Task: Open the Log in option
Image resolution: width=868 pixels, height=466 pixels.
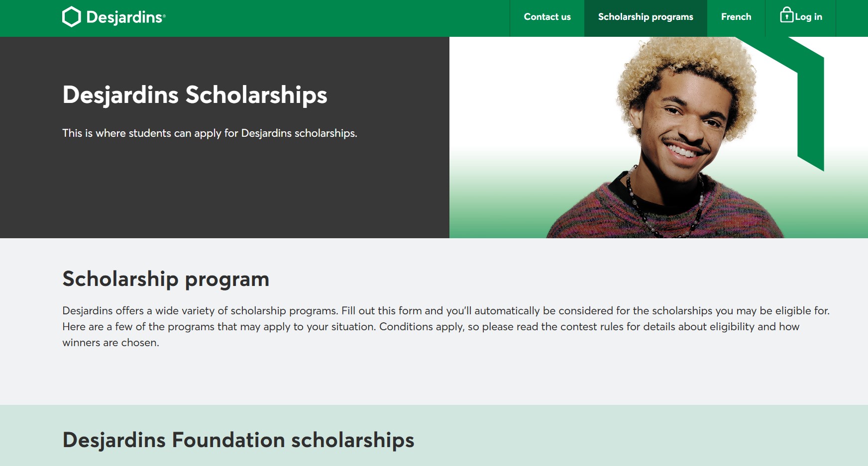Action: tap(810, 17)
